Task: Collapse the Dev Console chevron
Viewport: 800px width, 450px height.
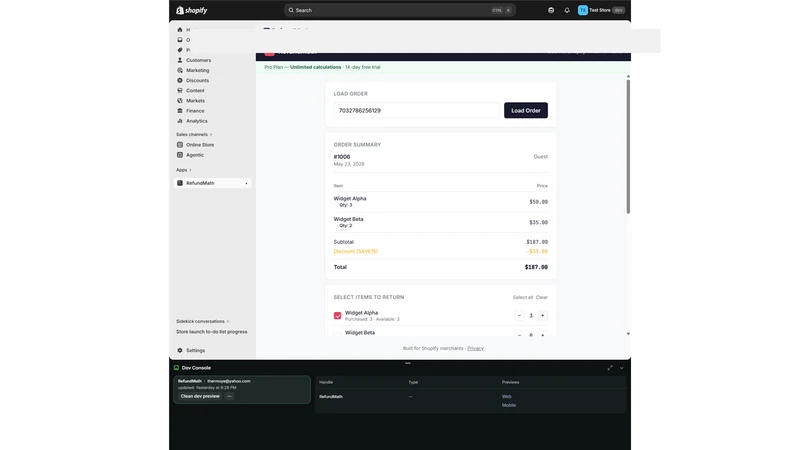Action: click(621, 368)
